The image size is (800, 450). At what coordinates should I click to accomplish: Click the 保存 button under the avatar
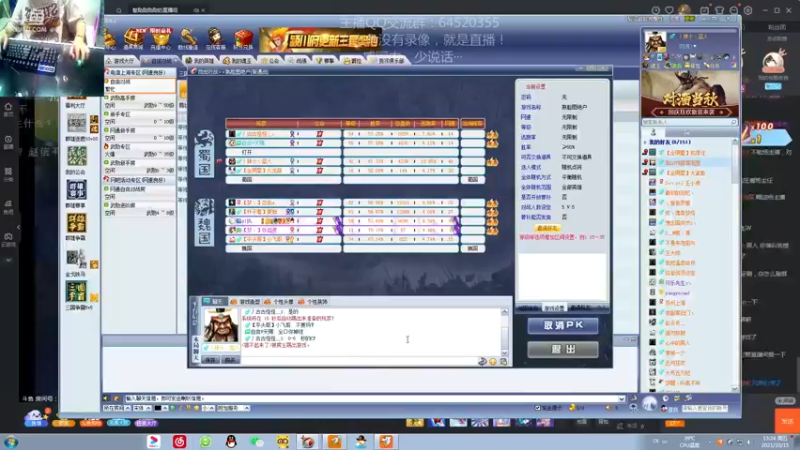coord(211,360)
